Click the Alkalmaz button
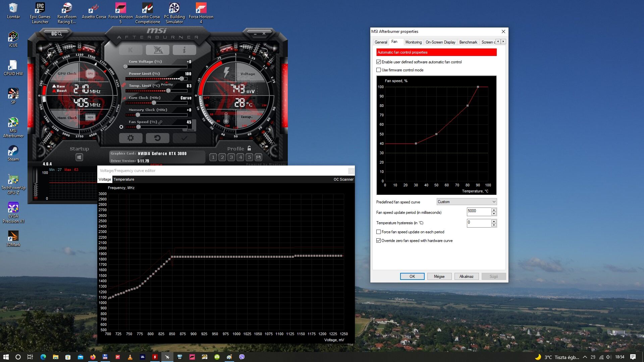The width and height of the screenshot is (644, 362). 466,277
